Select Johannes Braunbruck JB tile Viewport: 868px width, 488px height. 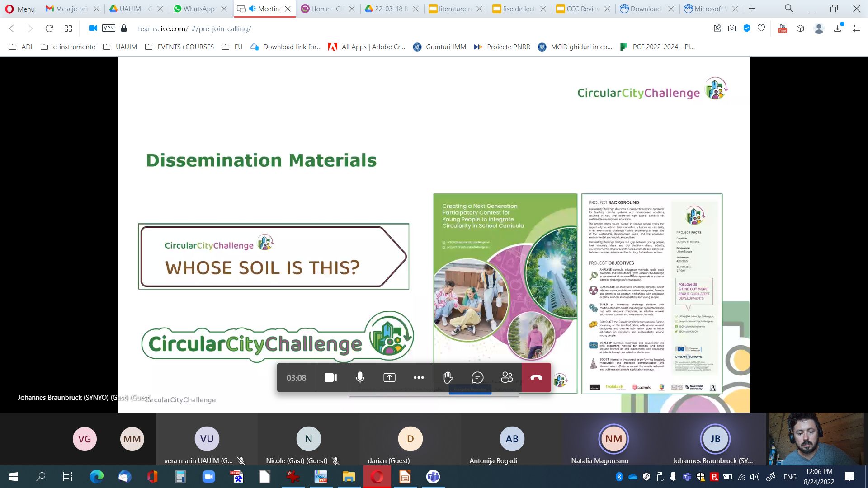pos(715,439)
